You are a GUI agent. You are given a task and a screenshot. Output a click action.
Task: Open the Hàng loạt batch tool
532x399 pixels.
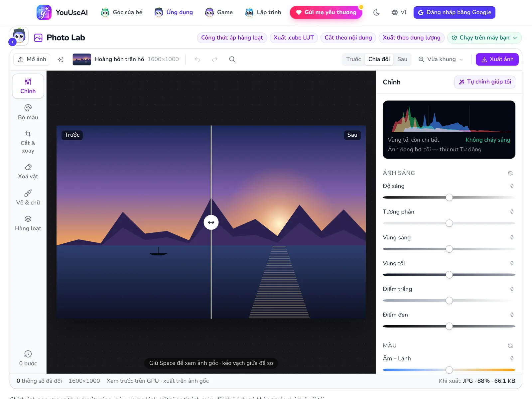28,223
